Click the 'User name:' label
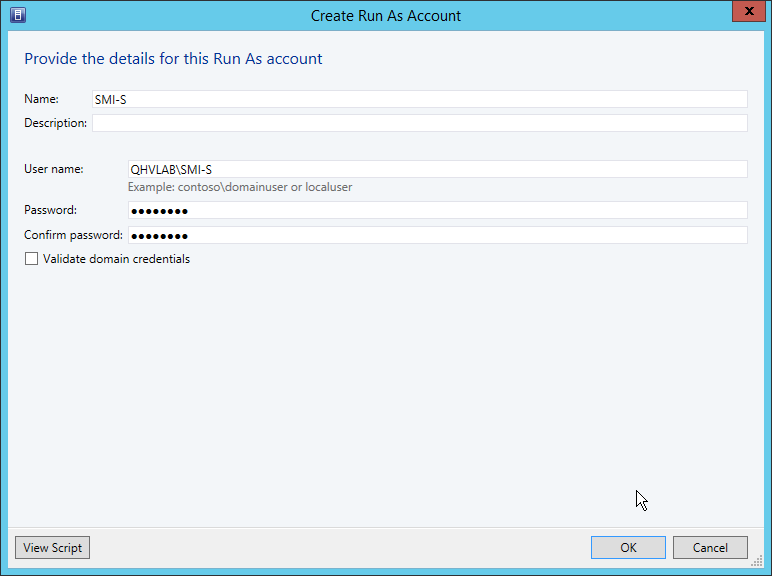The width and height of the screenshot is (772, 576). 54,169
